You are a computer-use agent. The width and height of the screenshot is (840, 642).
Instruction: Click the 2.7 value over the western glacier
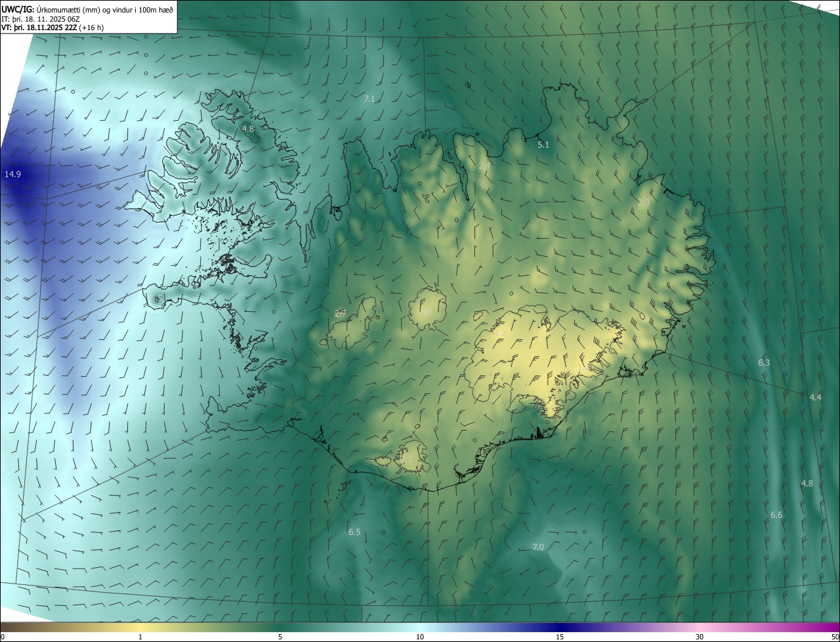click(x=341, y=314)
